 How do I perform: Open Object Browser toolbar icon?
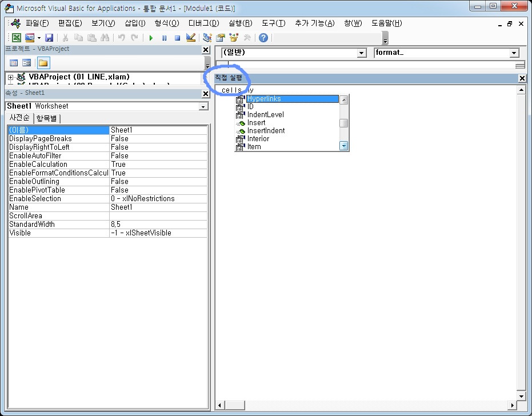coord(234,38)
